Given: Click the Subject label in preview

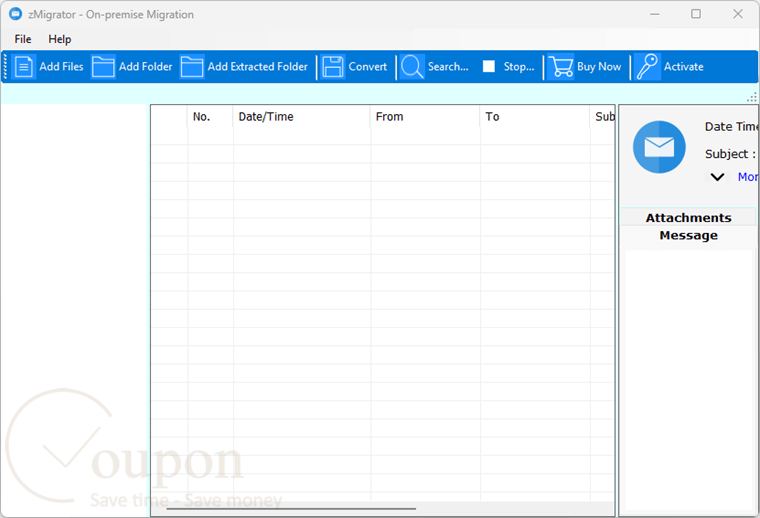Looking at the screenshot, I should click(x=730, y=154).
